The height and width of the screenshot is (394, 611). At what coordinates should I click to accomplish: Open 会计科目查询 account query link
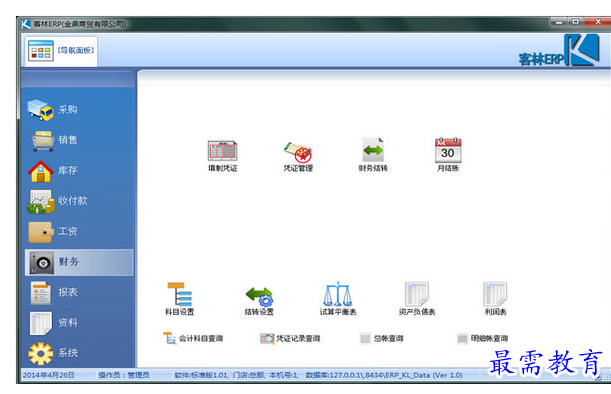tap(193, 338)
